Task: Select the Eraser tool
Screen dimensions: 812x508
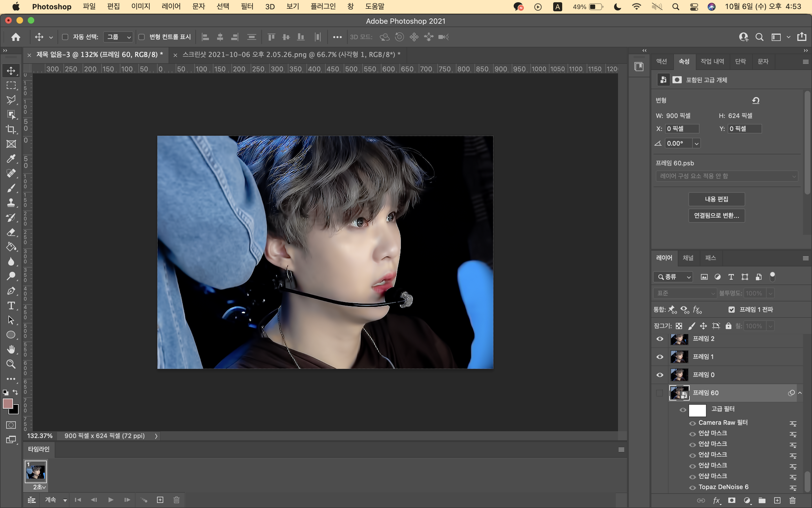Action: pos(11,232)
